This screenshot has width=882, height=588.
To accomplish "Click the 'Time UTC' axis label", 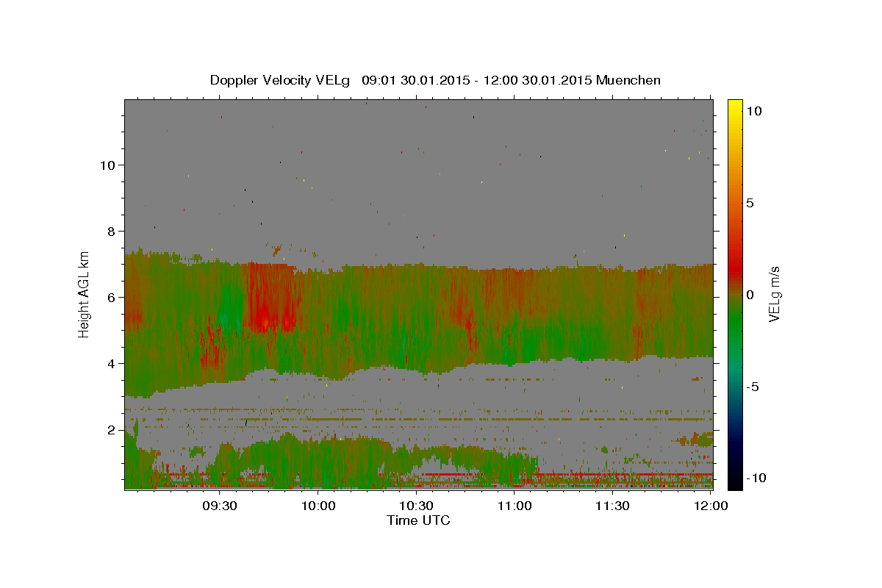I will coord(418,520).
